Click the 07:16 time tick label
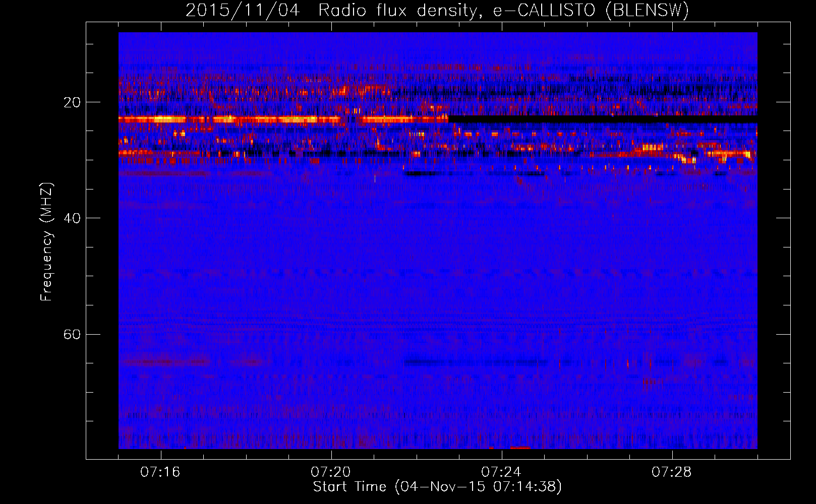Screen dimensions: 816x504 pyautogui.click(x=160, y=472)
